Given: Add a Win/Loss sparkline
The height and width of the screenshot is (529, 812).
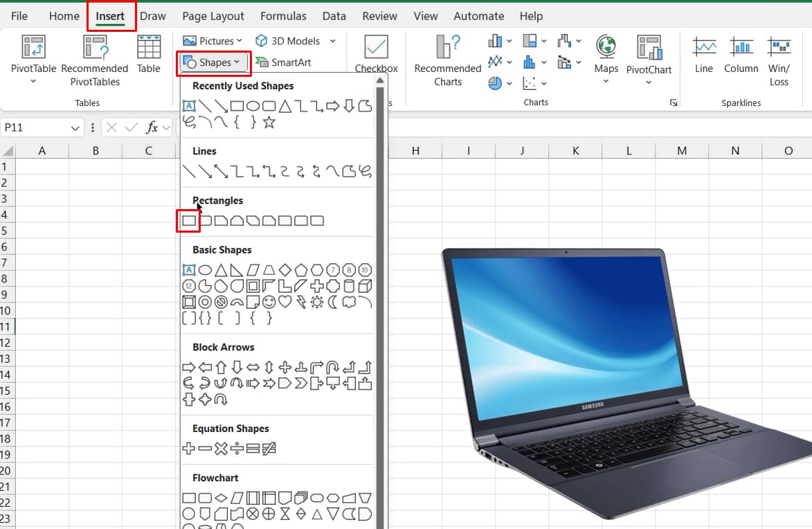Looking at the screenshot, I should [x=779, y=55].
